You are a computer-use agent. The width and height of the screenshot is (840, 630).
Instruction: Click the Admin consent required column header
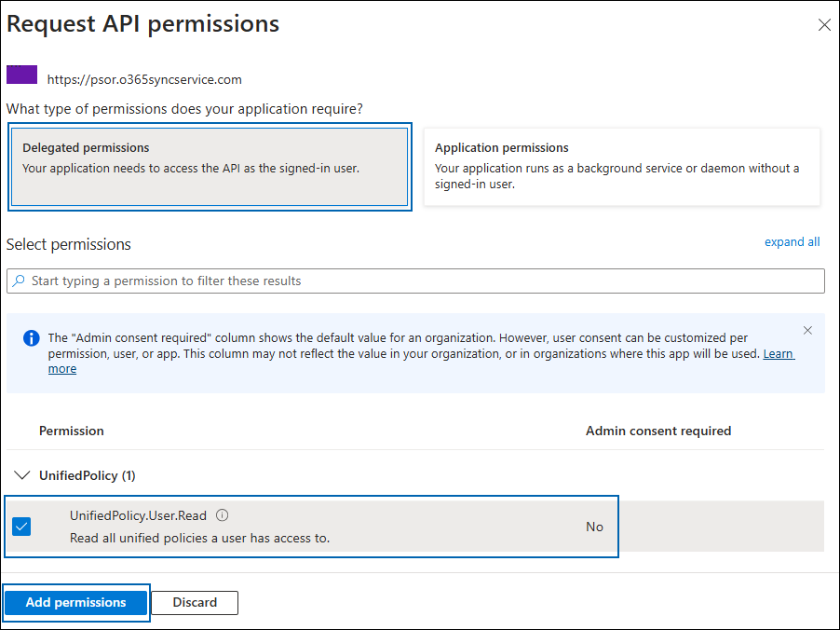point(658,431)
